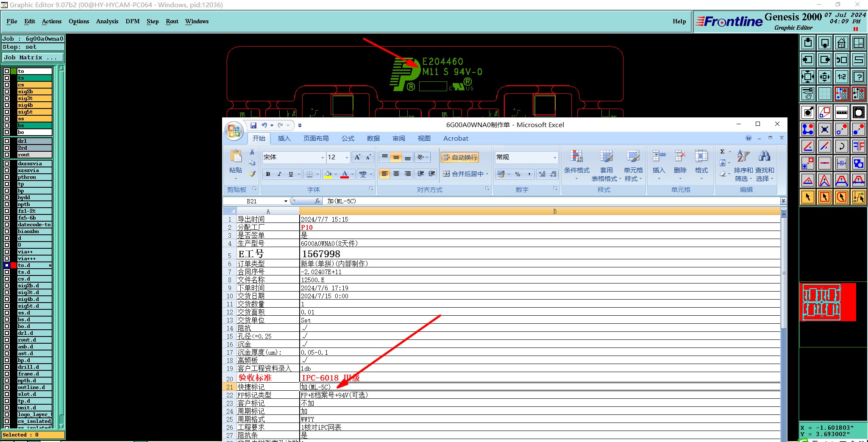
Task: Switch to the 公式 ribbon tab
Action: [x=348, y=139]
